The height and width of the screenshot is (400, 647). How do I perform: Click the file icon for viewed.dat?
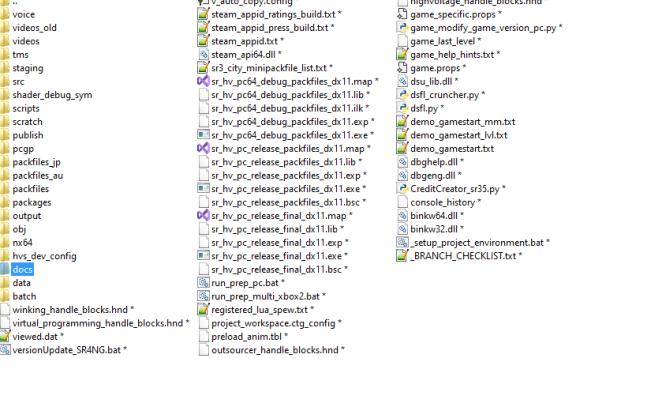tap(5, 337)
